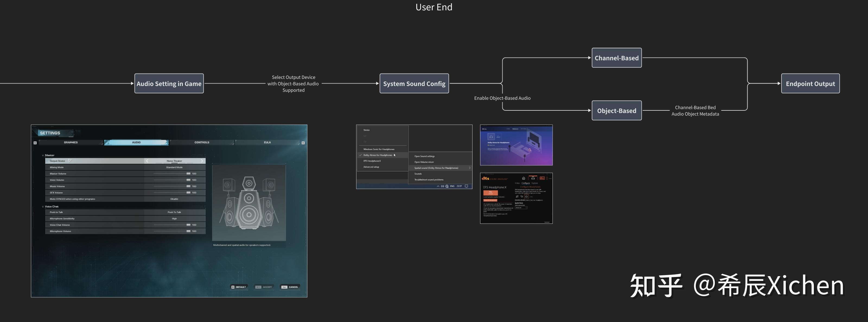868x322 pixels.
Task: Open the DTS Spatial Mode dropdown
Action: tap(521, 208)
